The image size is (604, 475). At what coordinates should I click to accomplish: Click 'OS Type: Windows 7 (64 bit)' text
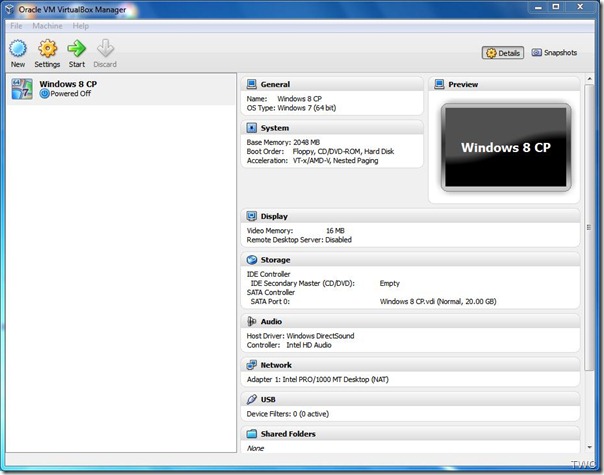[291, 108]
